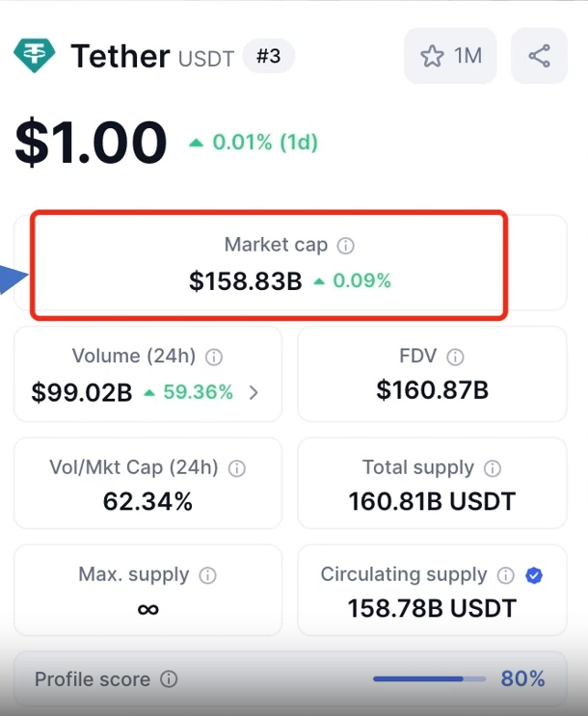Click the #3 rank badge
The width and height of the screenshot is (588, 716).
coord(269,56)
